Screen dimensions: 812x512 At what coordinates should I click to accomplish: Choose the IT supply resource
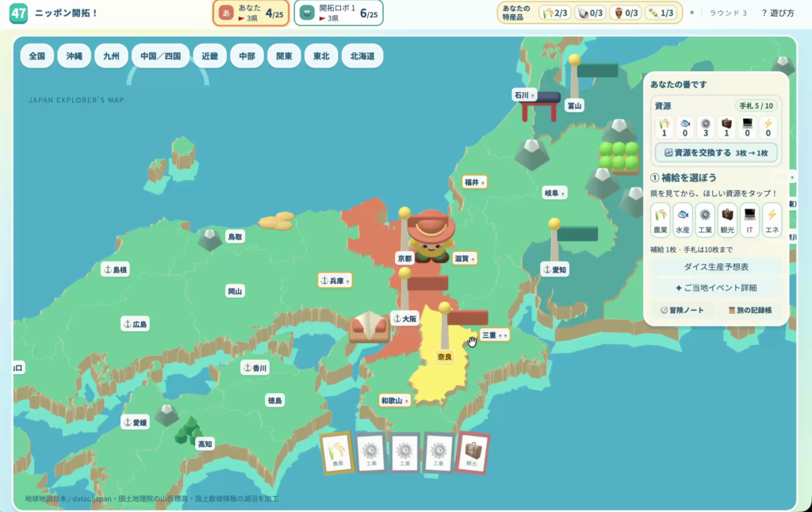point(749,220)
